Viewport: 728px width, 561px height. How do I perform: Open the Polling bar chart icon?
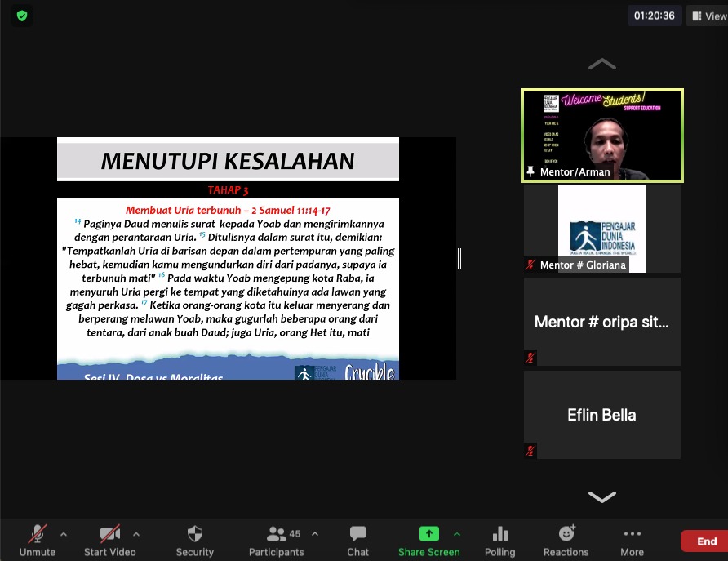coord(499,540)
